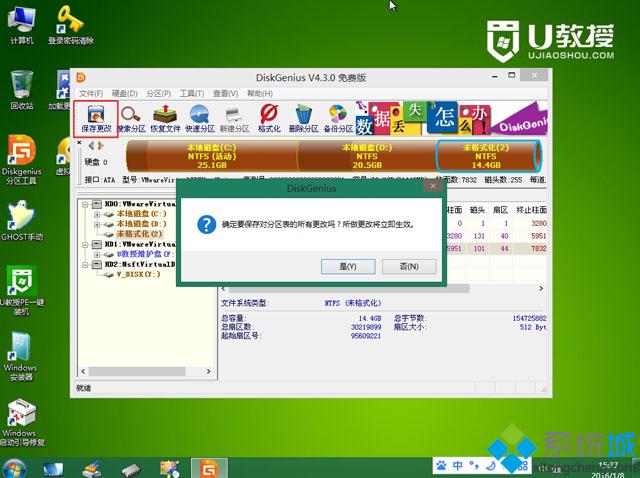Click the paw tray icon
This screenshot has width=640, height=478.
pos(441,465)
